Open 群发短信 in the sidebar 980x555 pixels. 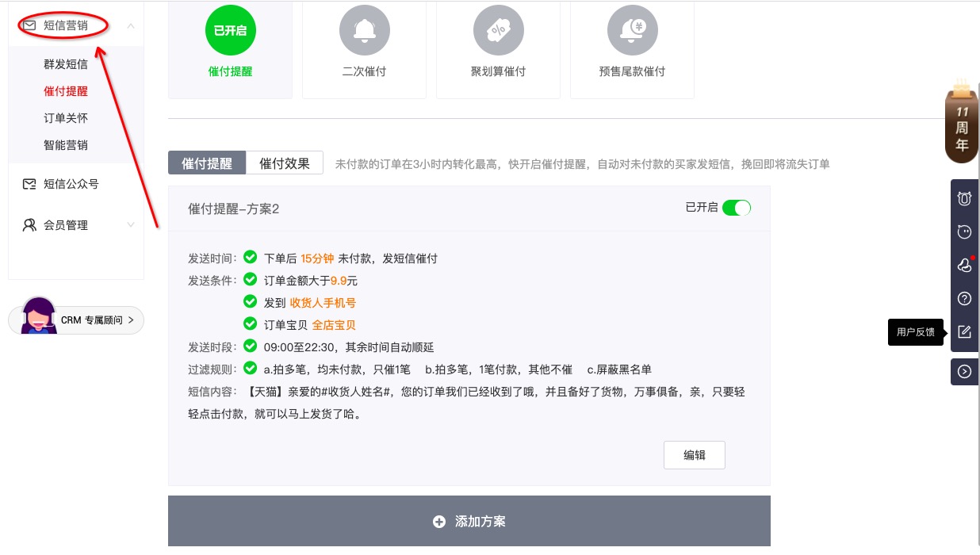click(66, 64)
